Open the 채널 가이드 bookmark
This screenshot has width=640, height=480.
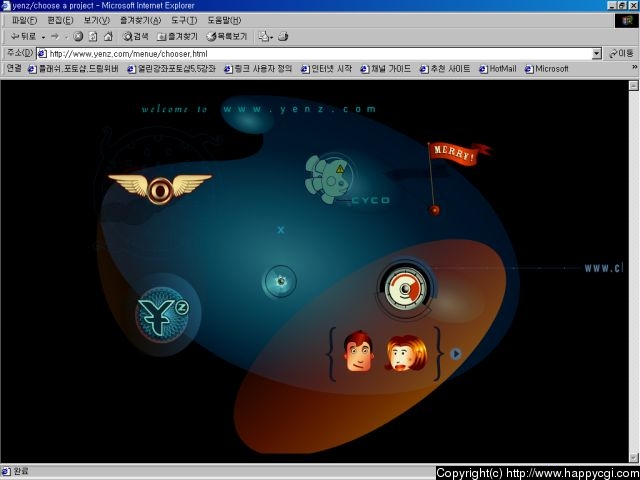(x=386, y=69)
